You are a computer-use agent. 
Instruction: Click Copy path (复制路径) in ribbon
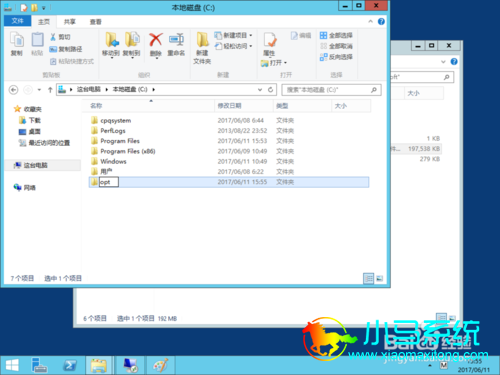pos(66,49)
